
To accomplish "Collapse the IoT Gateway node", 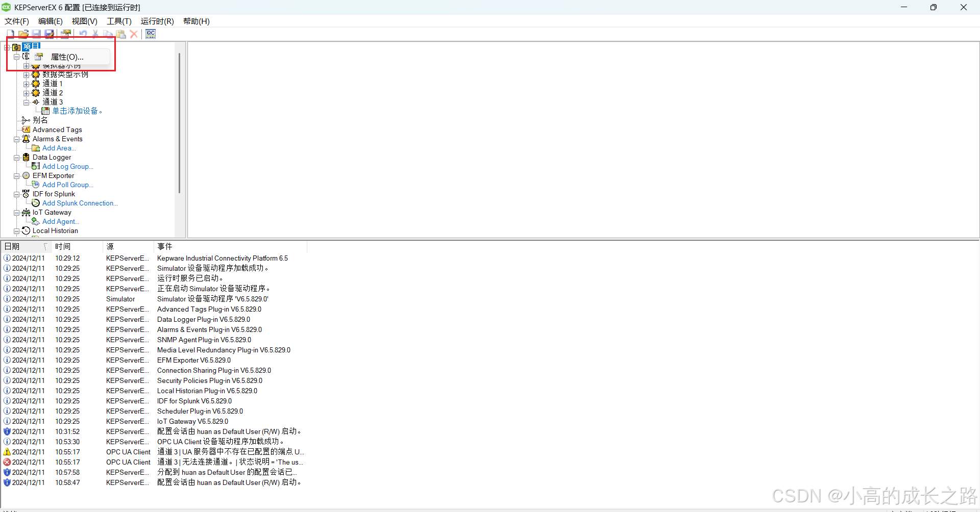I will [16, 213].
